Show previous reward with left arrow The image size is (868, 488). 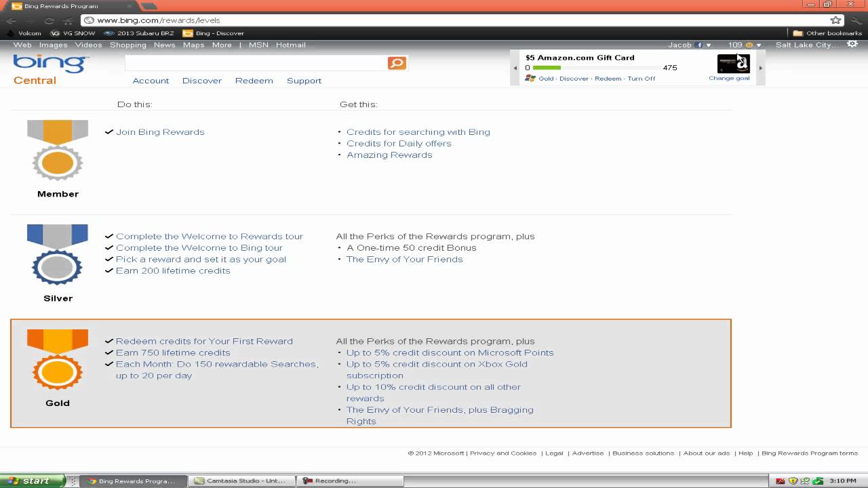pyautogui.click(x=515, y=68)
